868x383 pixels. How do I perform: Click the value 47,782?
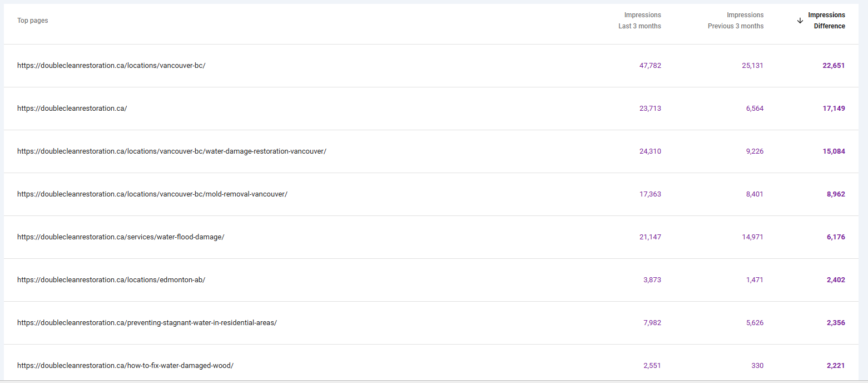click(x=650, y=66)
